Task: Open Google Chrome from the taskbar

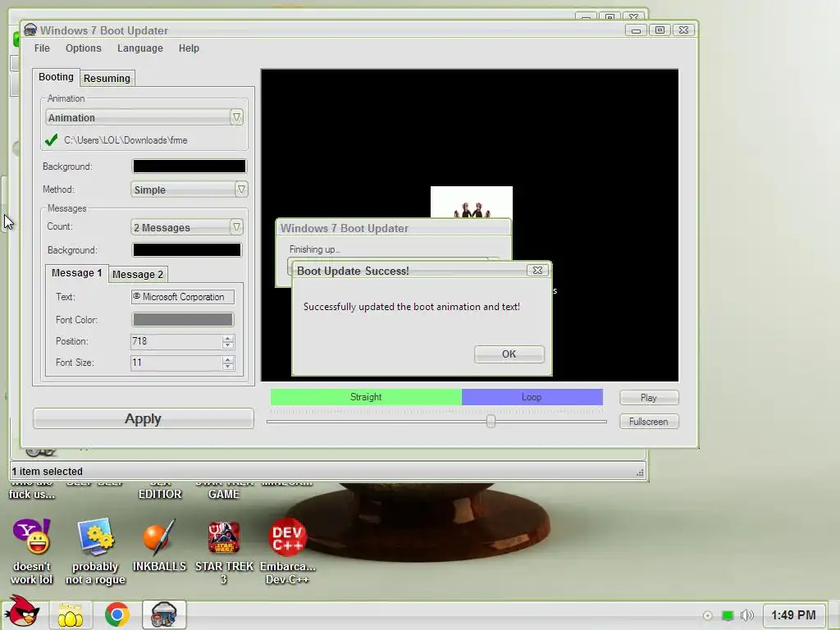Action: coord(116,614)
